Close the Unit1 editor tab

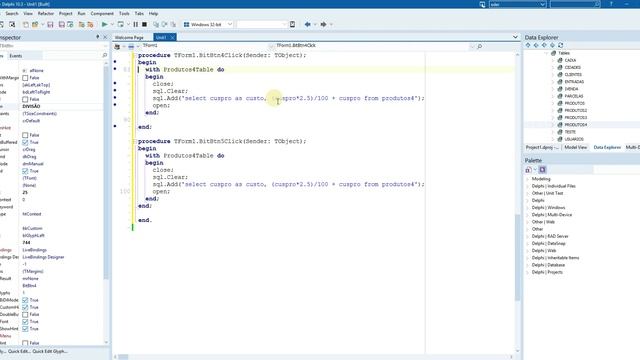tap(172, 38)
